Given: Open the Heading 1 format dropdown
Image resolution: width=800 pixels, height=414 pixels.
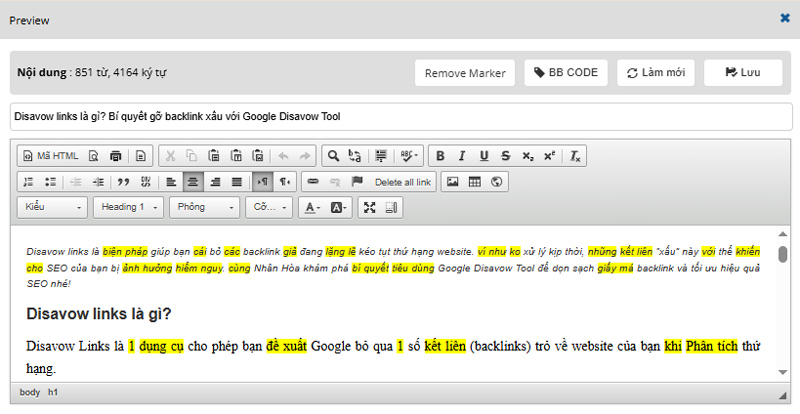Looking at the screenshot, I should 127,208.
